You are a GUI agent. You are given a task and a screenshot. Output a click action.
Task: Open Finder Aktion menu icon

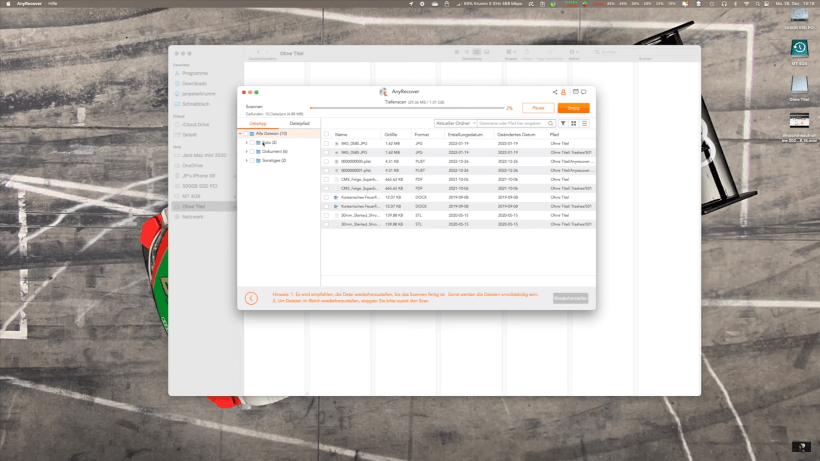pos(574,52)
